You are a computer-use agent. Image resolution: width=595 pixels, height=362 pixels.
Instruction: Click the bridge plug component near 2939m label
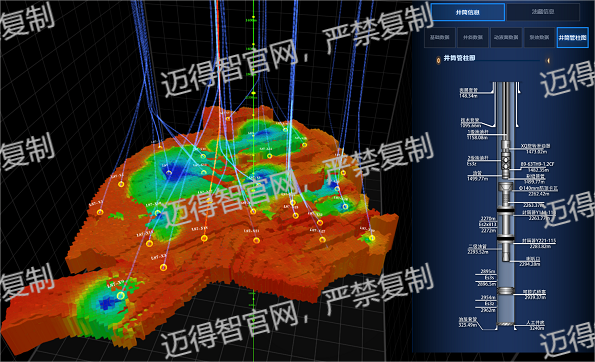point(505,291)
